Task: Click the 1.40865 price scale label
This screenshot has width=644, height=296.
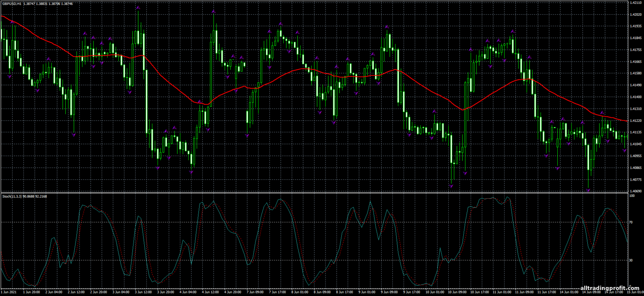Action: (636, 168)
